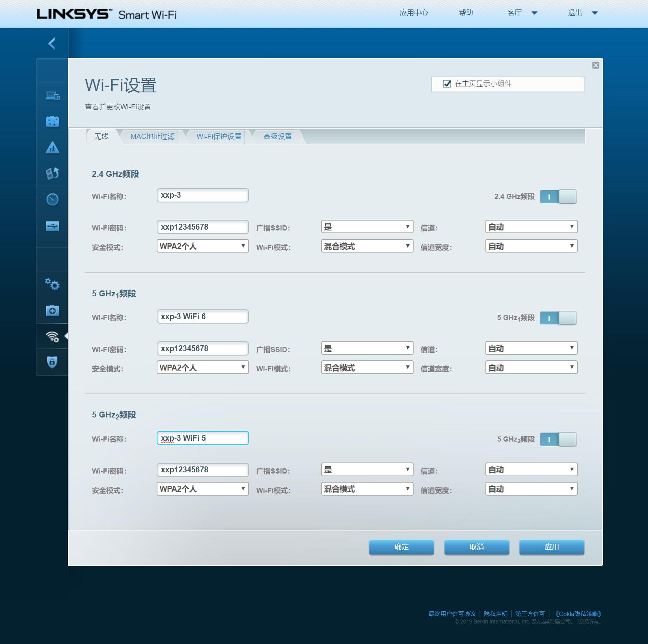Click the 应用 button
The width and height of the screenshot is (648, 644).
click(552, 547)
